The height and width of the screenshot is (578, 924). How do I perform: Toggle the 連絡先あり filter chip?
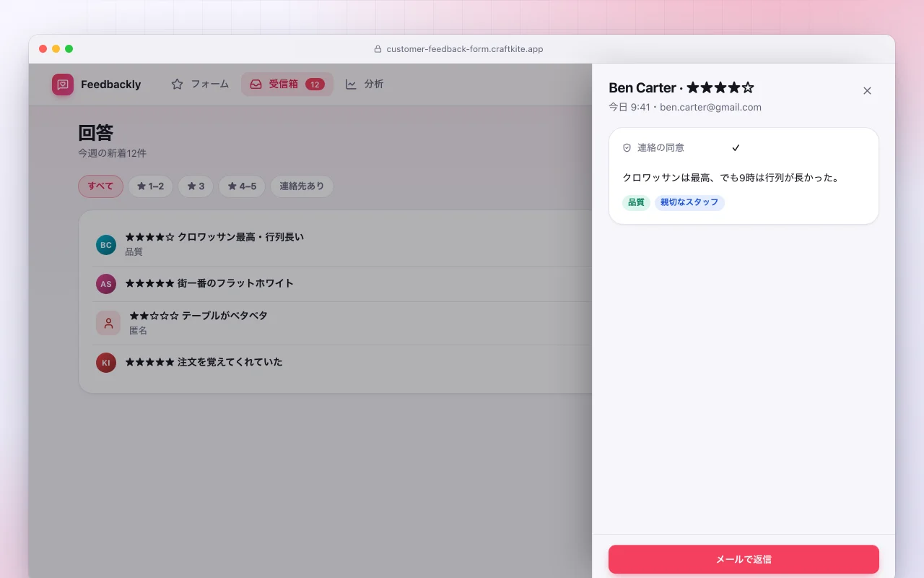coord(302,186)
